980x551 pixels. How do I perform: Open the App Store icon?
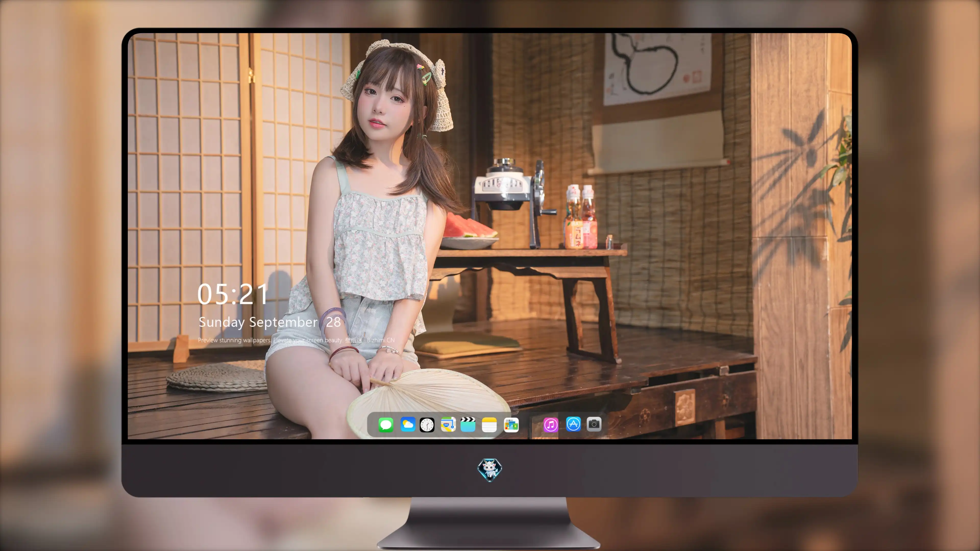pos(573,424)
